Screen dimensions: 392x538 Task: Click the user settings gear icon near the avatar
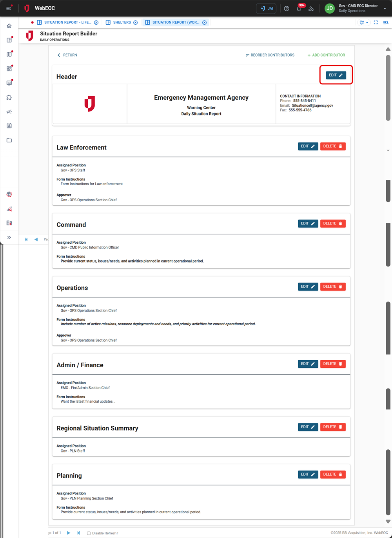click(x=311, y=8)
